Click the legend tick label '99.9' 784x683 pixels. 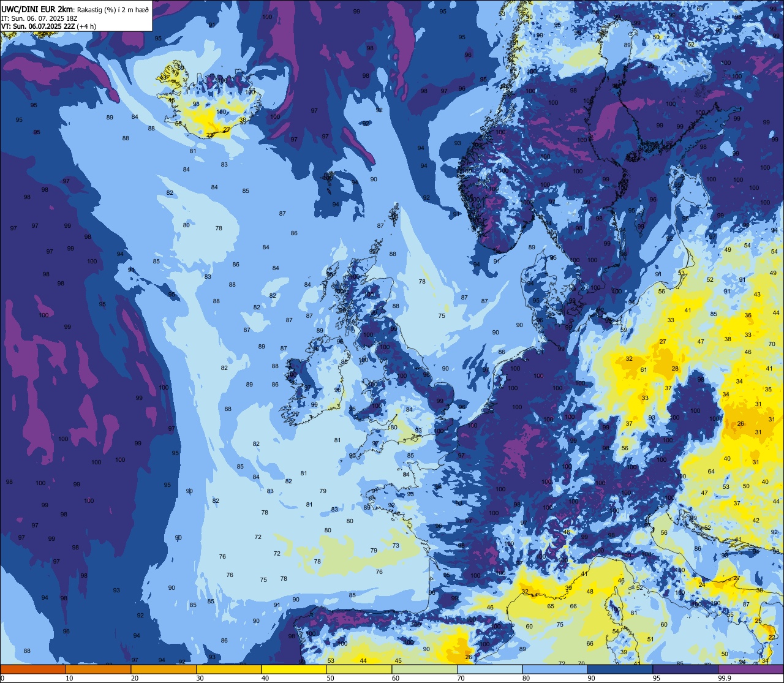(725, 678)
